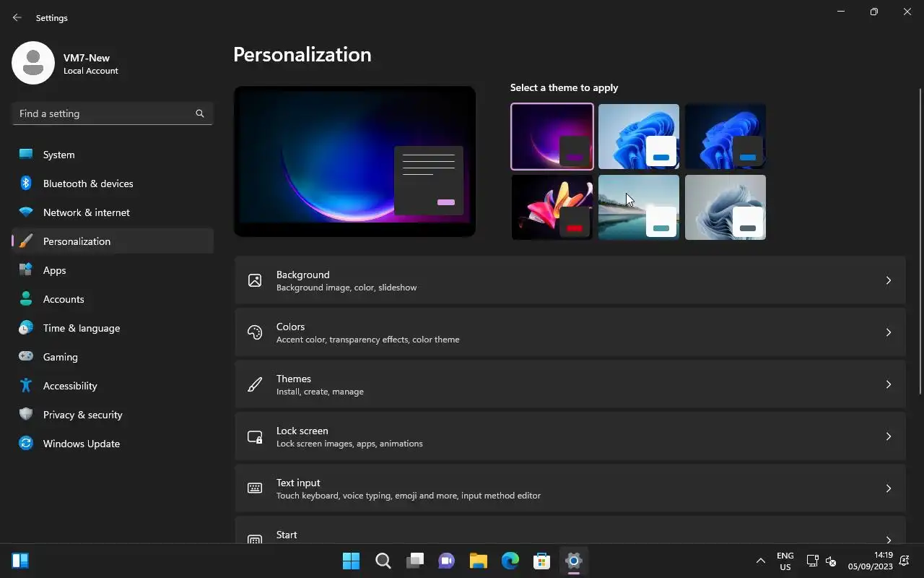
Task: Click the Privacy & security shield icon
Action: [26, 415]
